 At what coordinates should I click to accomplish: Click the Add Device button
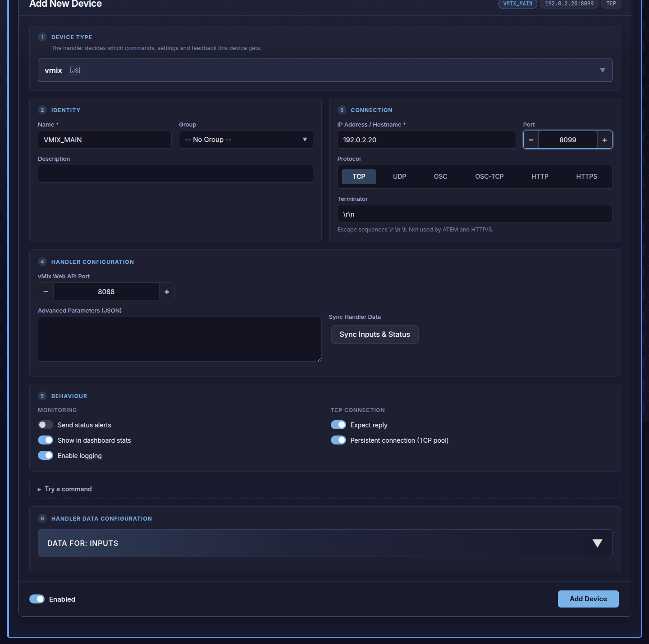(x=588, y=599)
